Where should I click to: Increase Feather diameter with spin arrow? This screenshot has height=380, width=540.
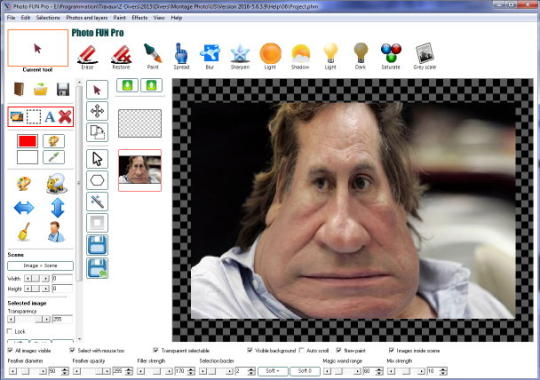click(x=65, y=369)
